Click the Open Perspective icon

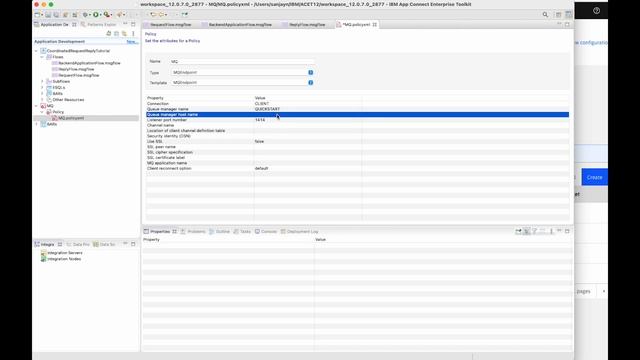click(558, 15)
